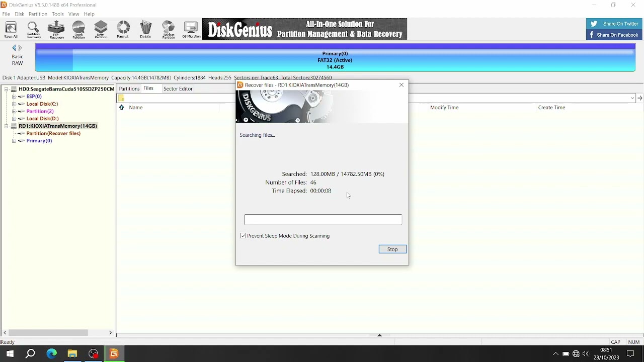This screenshot has width=644, height=362.
Task: Switch to the Sector Editor tab
Action: point(178,88)
